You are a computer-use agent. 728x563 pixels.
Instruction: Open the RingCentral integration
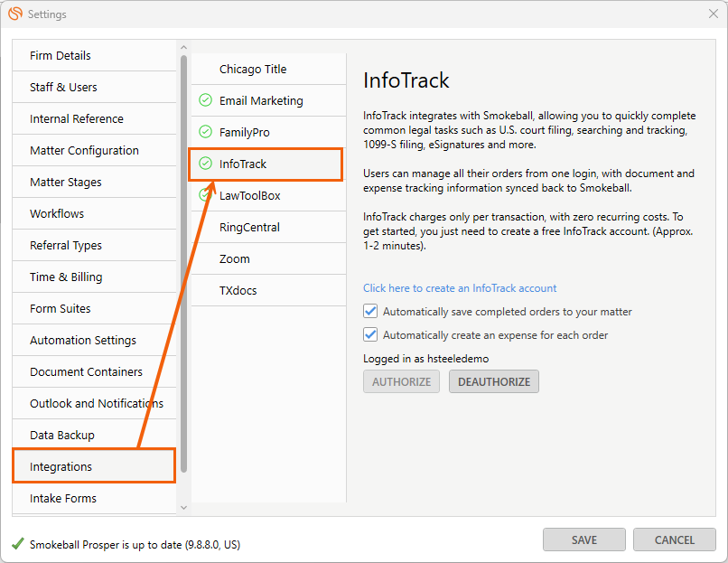pos(269,227)
